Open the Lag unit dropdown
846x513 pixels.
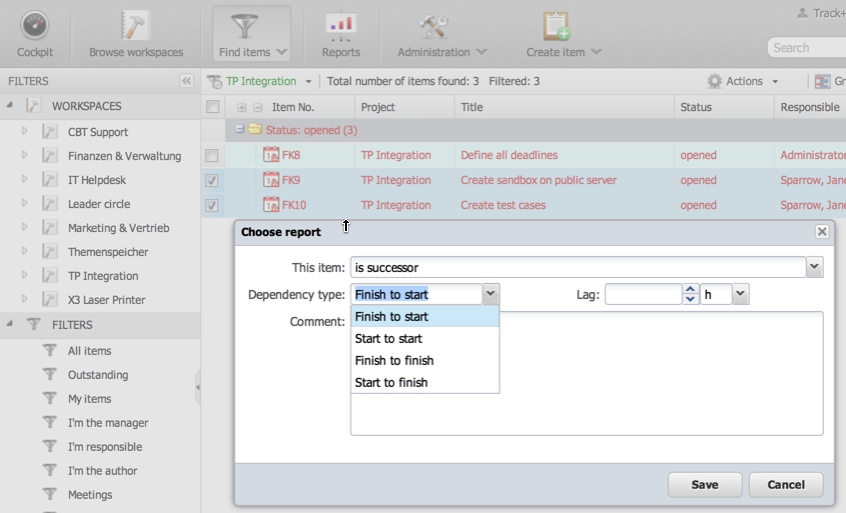coord(740,294)
